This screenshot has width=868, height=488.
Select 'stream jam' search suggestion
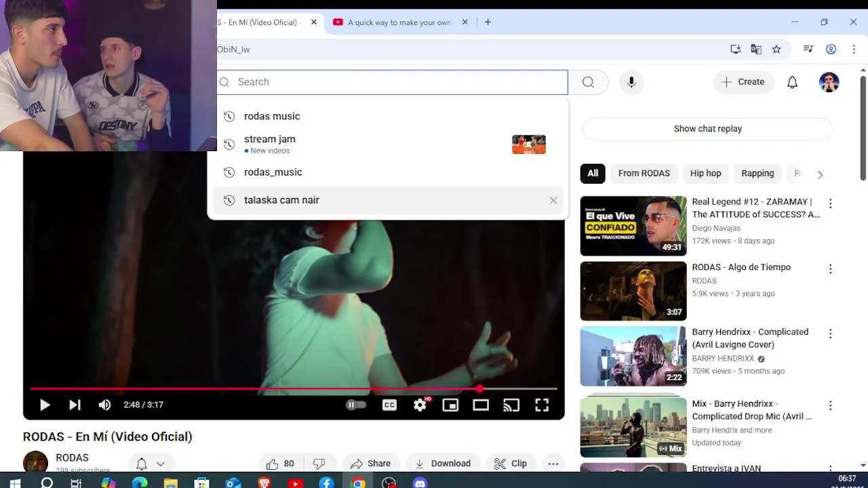click(x=388, y=144)
